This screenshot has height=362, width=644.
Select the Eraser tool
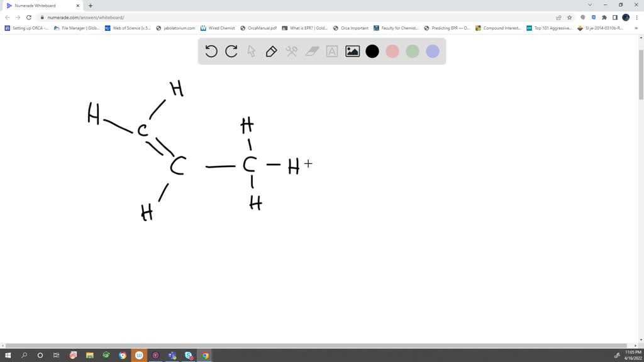312,52
